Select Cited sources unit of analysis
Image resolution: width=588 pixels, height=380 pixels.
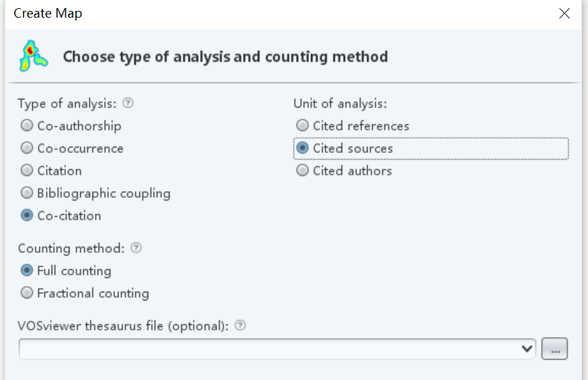click(x=303, y=148)
